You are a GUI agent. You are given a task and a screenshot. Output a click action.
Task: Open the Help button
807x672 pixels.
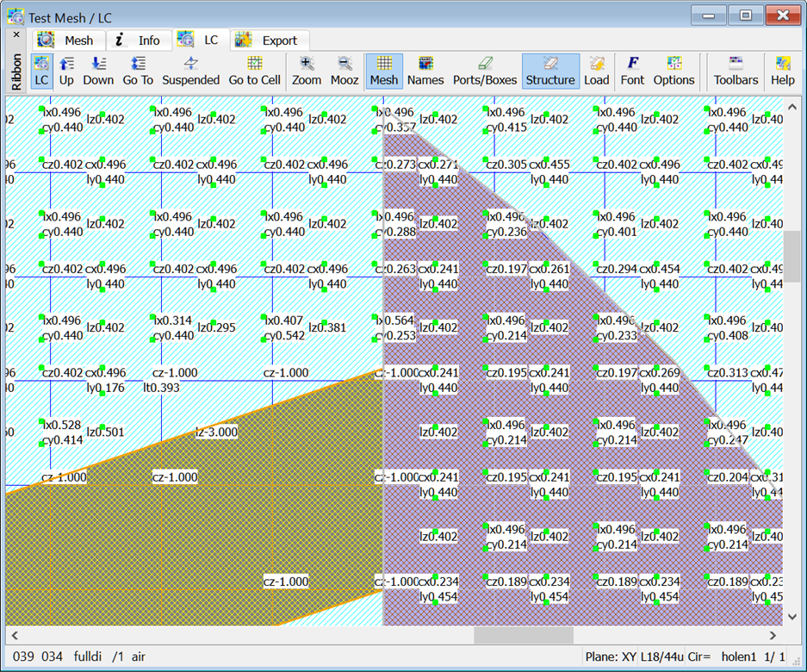(x=783, y=71)
